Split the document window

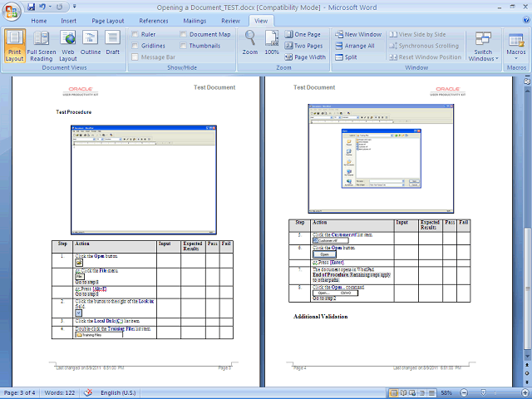(x=346, y=57)
